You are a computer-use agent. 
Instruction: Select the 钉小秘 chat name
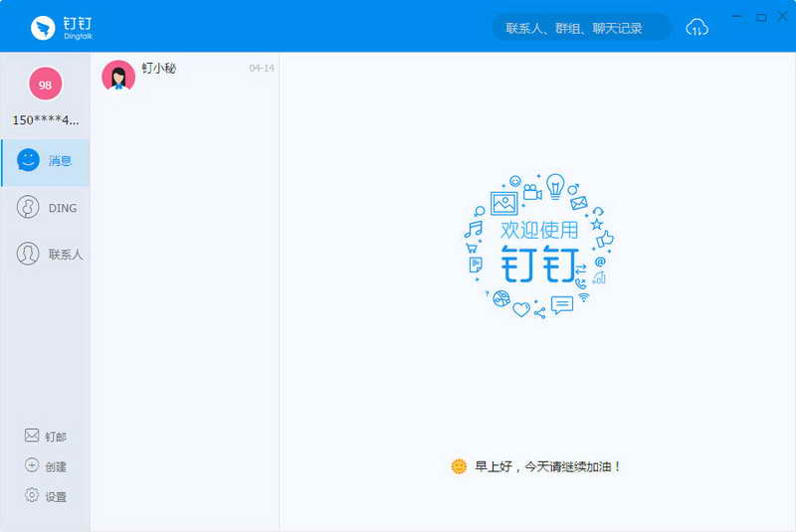(159, 68)
